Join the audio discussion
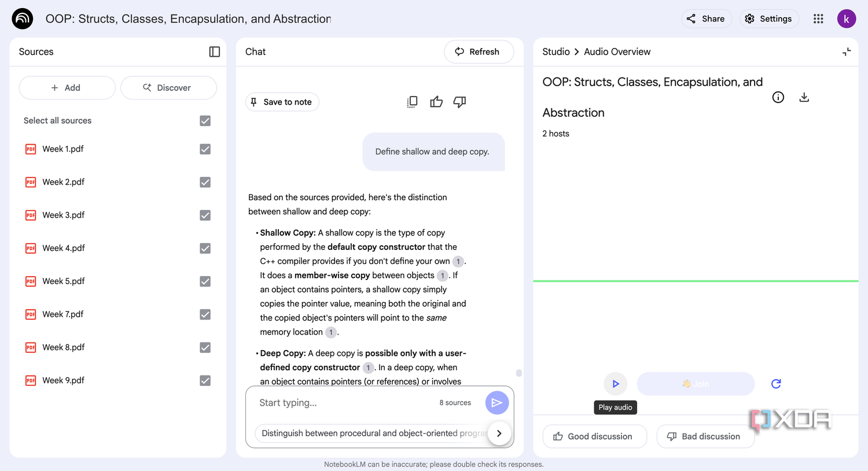This screenshot has height=471, width=868. [x=696, y=384]
